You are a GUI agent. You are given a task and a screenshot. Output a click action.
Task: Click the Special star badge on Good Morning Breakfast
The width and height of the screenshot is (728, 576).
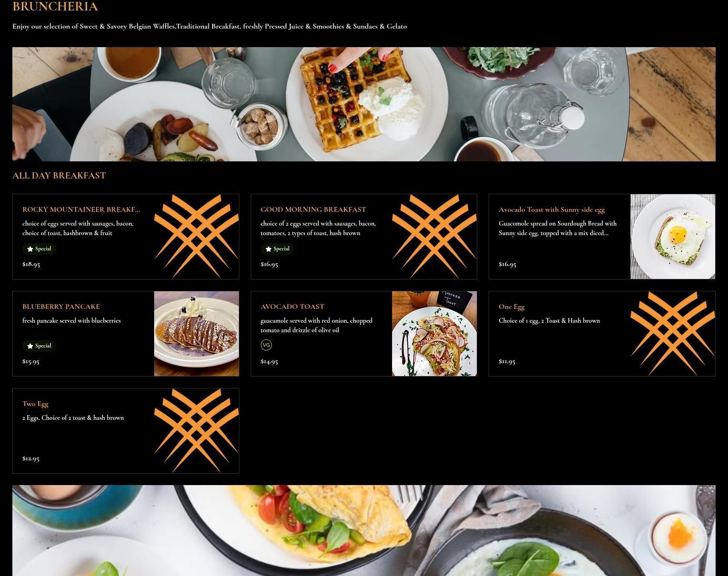[x=277, y=249]
